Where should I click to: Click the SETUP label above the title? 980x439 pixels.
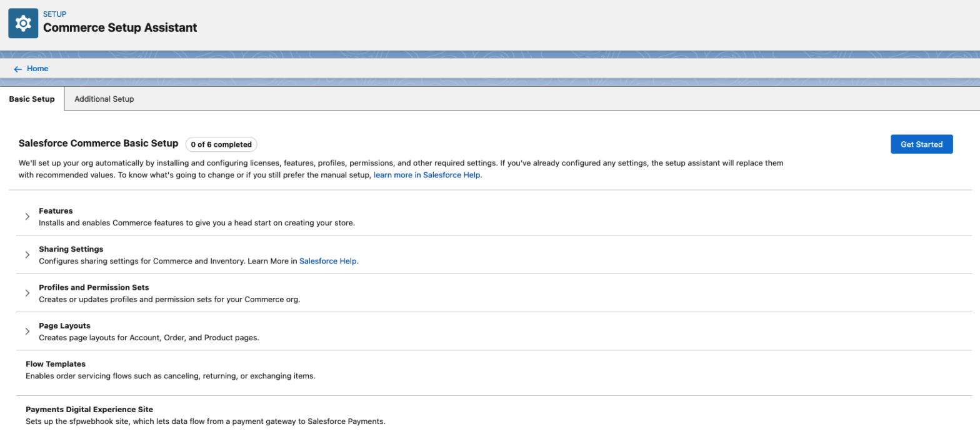click(x=54, y=14)
